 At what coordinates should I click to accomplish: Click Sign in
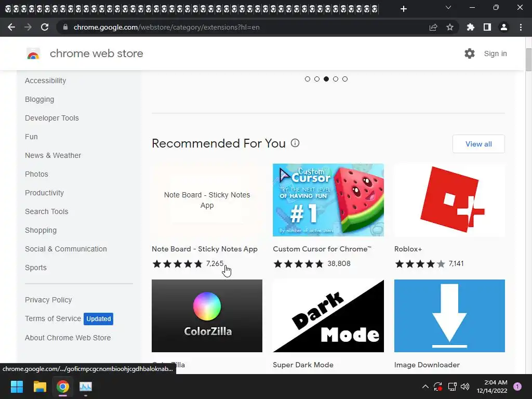click(495, 54)
